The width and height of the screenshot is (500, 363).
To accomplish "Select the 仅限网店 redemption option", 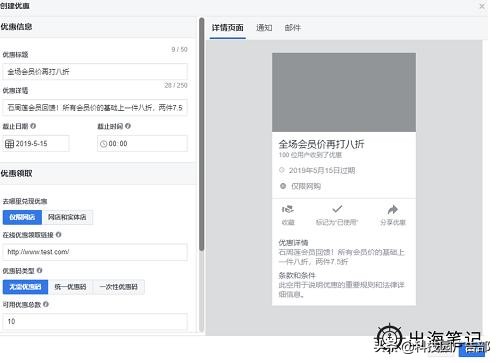I will point(22,217).
